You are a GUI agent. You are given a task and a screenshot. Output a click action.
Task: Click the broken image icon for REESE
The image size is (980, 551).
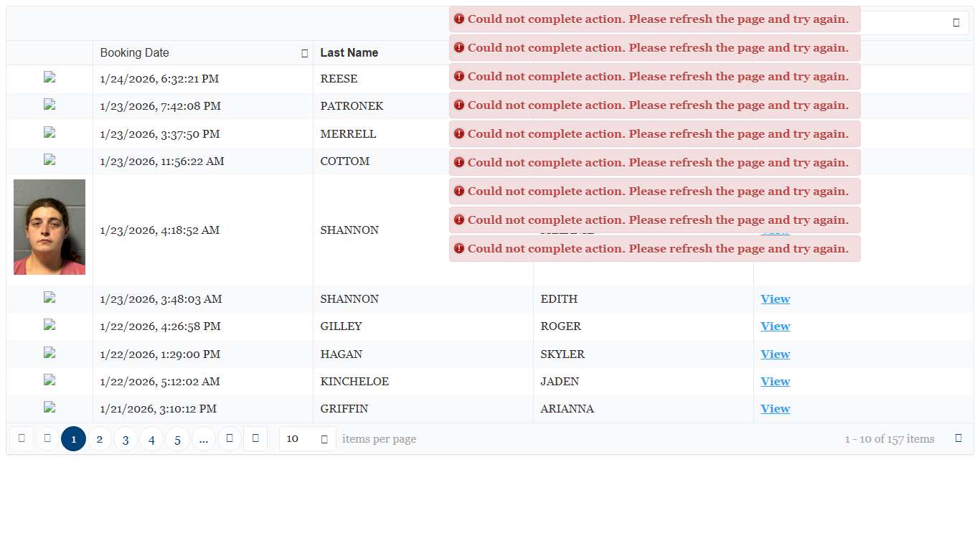click(50, 78)
